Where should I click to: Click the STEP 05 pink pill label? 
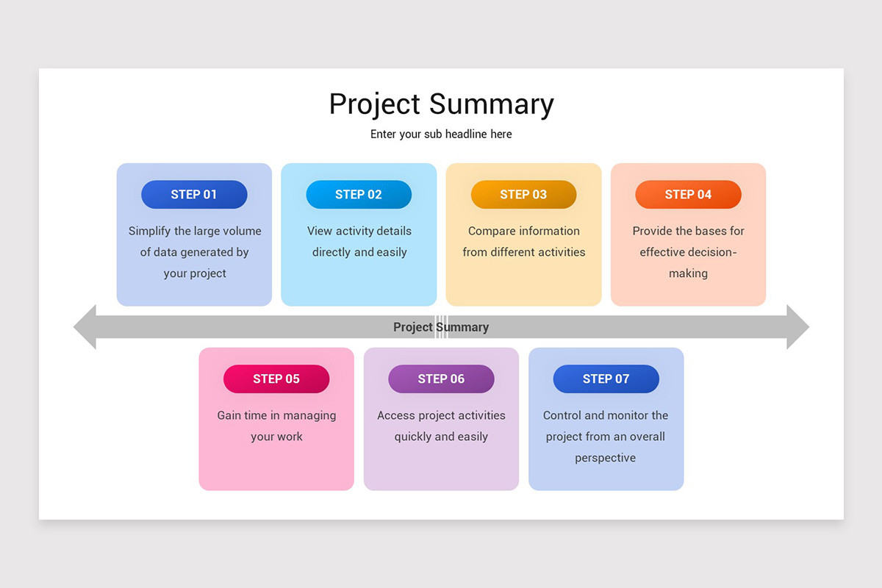(276, 379)
